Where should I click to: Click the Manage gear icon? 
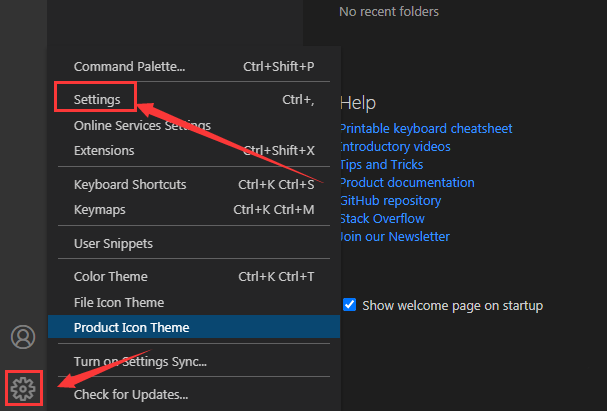[x=23, y=387]
